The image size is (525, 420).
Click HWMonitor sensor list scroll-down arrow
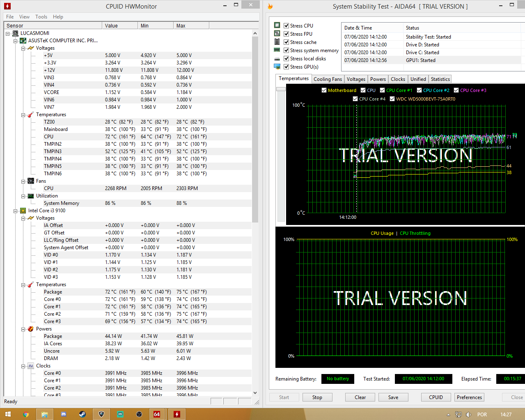(x=255, y=393)
